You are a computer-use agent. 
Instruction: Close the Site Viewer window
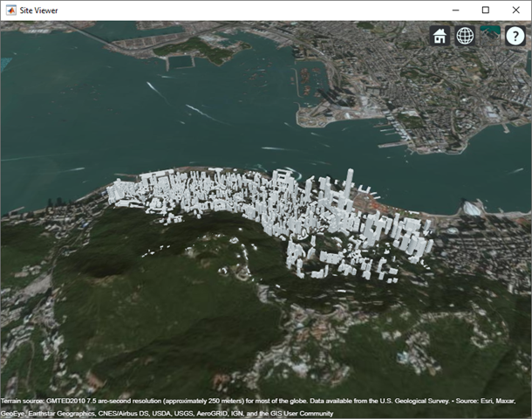point(515,10)
